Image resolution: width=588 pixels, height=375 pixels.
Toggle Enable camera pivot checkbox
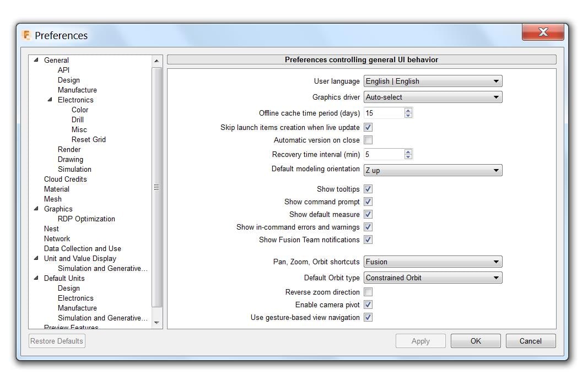click(x=368, y=305)
